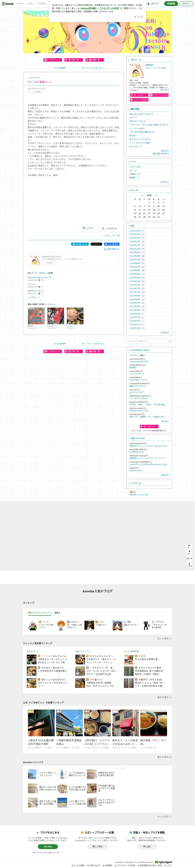Open ピグ in the top navigation
This screenshot has height=868, width=195.
point(31,4)
